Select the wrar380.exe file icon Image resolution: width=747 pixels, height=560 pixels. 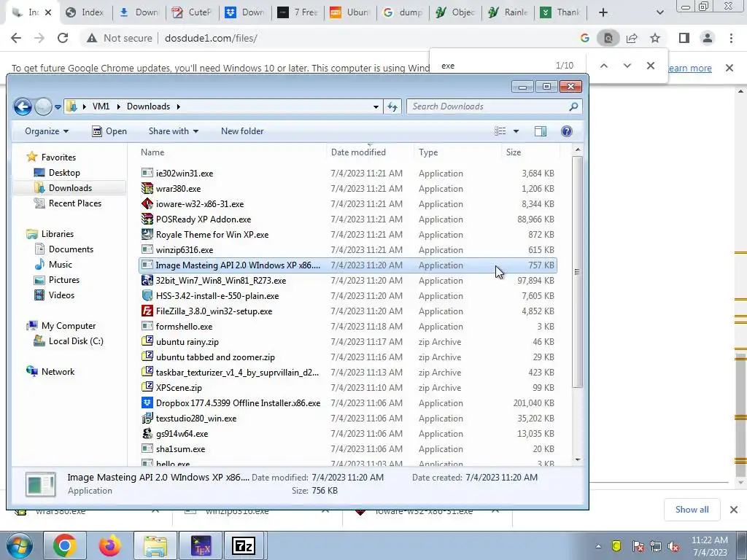point(147,189)
